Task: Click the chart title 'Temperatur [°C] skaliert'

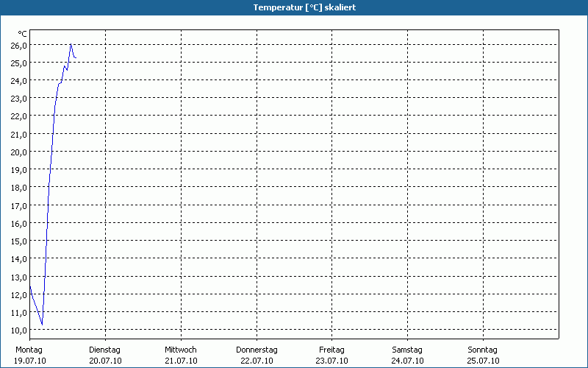Action: pos(304,7)
